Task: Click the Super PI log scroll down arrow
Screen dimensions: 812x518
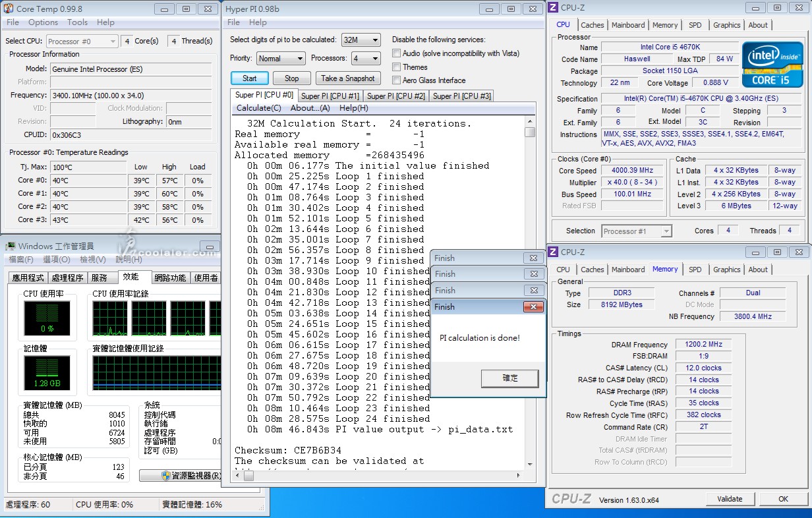Action: coord(530,465)
